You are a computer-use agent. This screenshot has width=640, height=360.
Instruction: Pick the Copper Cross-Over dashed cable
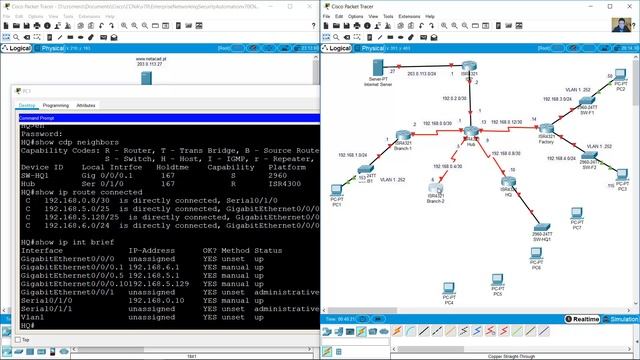[437, 331]
